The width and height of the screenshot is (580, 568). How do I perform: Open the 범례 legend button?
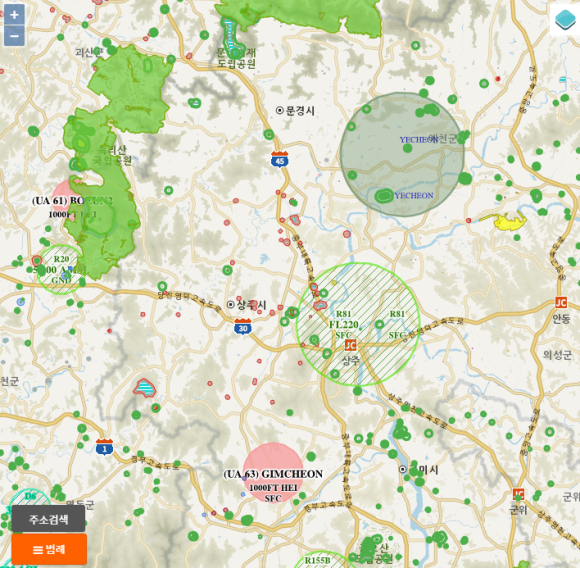(x=49, y=549)
